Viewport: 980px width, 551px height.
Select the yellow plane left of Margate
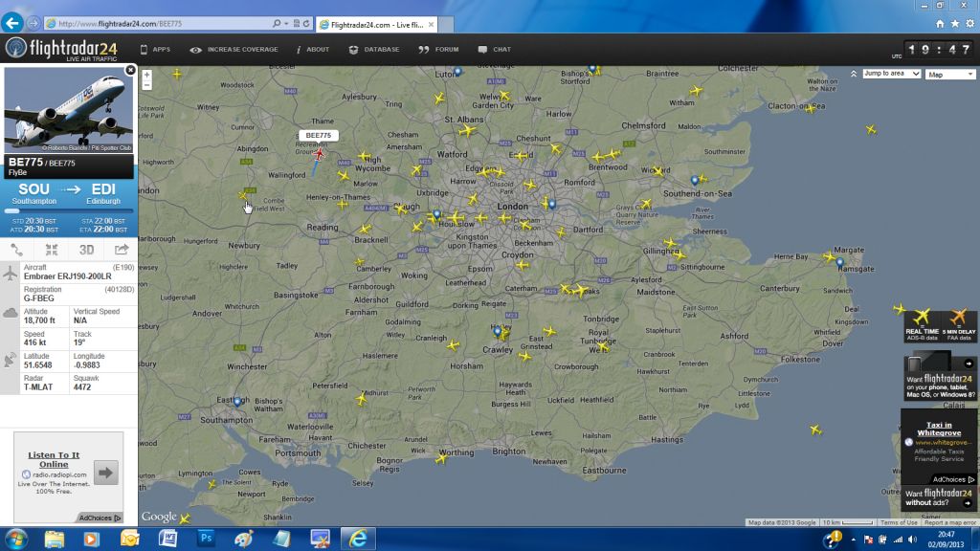tap(829, 256)
